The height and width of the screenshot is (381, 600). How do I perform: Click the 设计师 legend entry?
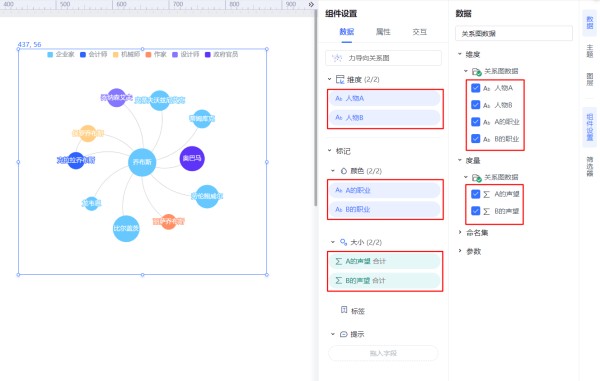point(186,55)
